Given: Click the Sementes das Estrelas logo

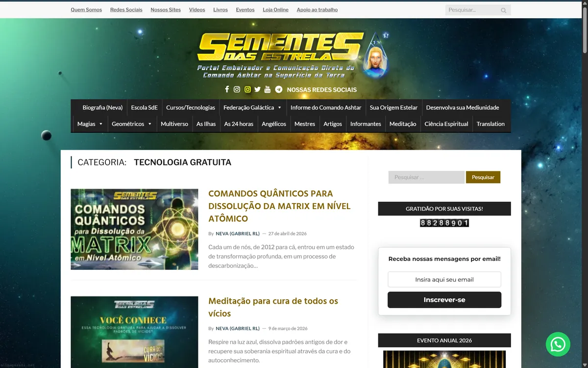Looking at the screenshot, I should 293,55.
